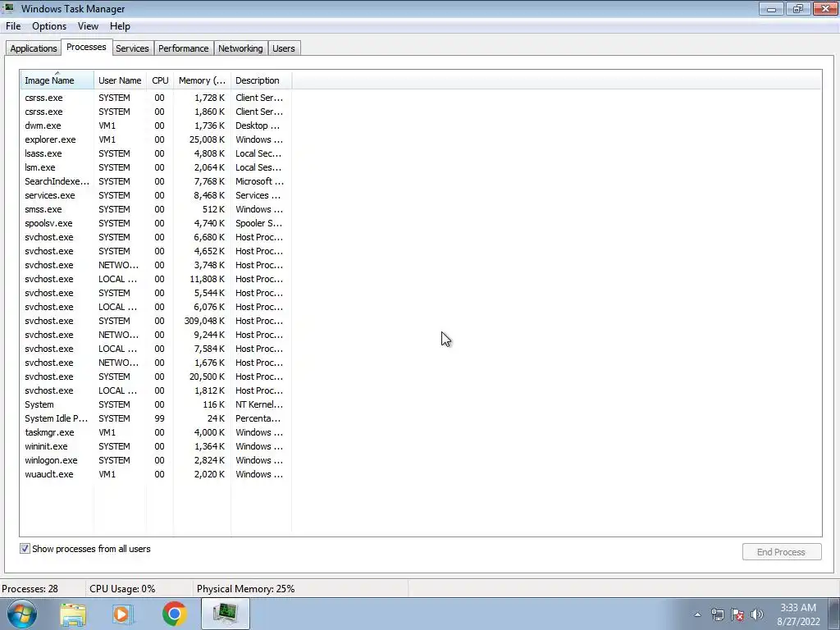Image resolution: width=840 pixels, height=630 pixels.
Task: Sort by CPU column header
Action: pyautogui.click(x=160, y=80)
